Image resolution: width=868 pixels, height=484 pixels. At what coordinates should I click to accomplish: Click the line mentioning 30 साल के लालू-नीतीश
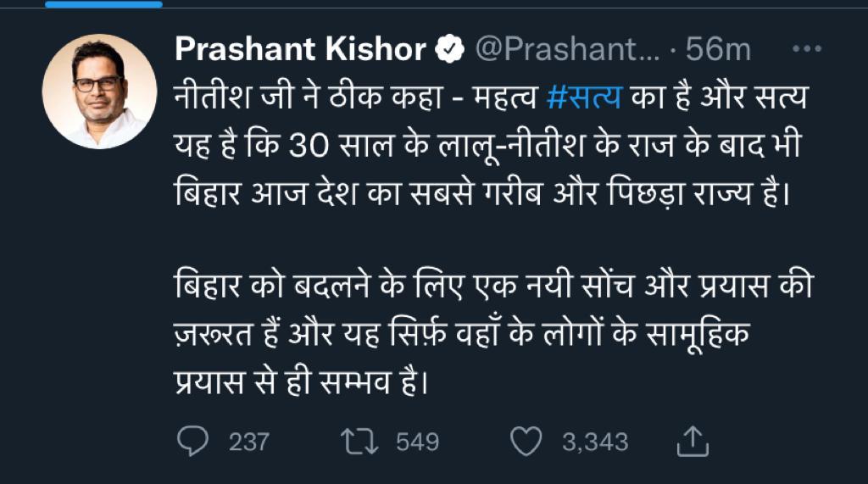click(487, 151)
